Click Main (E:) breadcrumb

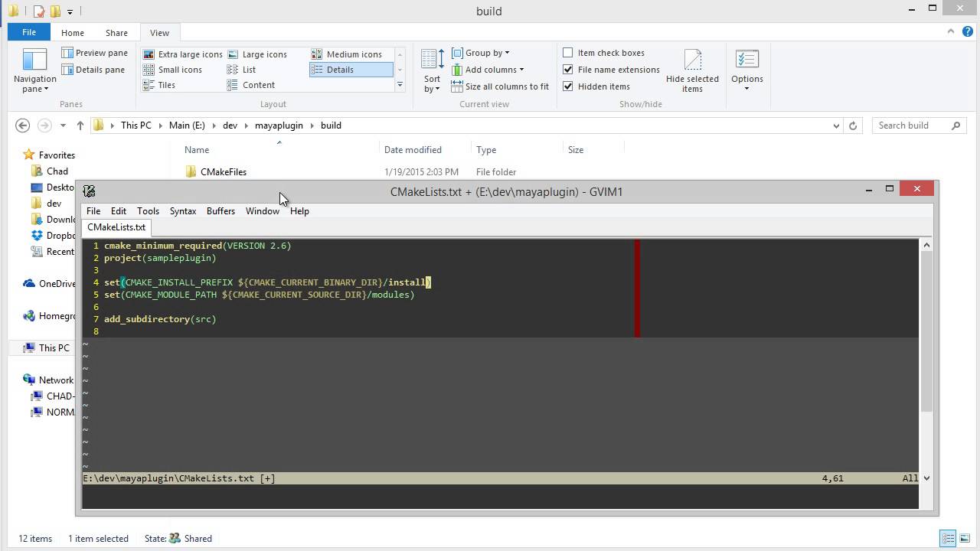tap(188, 126)
